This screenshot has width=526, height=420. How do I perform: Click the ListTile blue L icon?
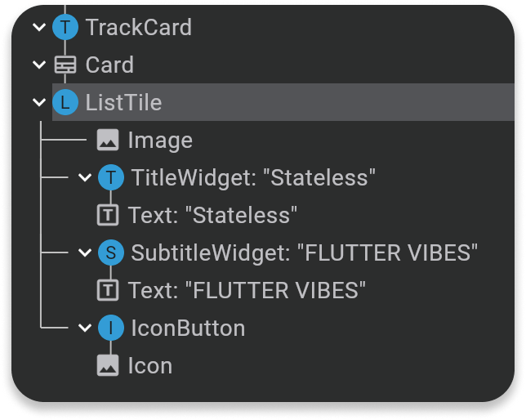65,102
